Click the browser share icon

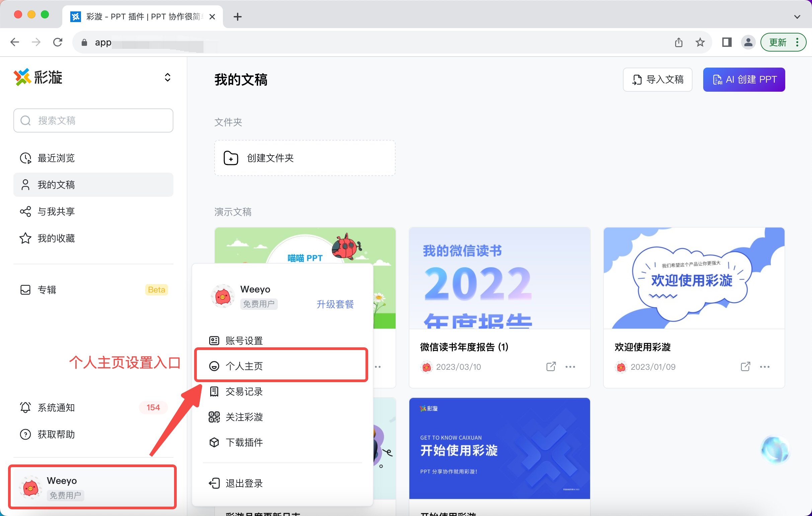678,42
